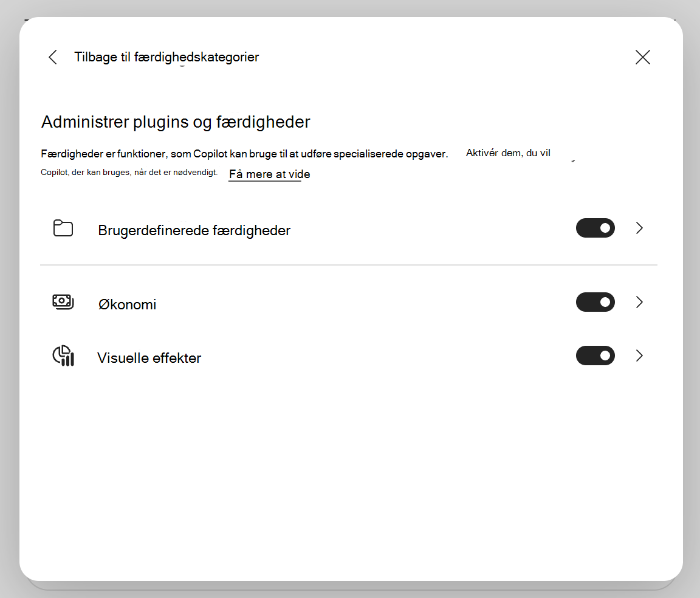Click the Brugerdefinerede færdigheder folder icon
700x598 pixels.
[x=63, y=229]
